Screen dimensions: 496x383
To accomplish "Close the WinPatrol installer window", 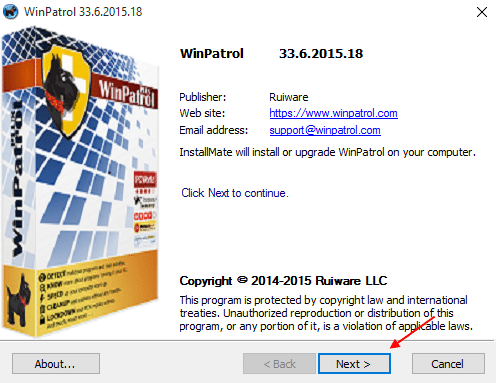I will [482, 12].
